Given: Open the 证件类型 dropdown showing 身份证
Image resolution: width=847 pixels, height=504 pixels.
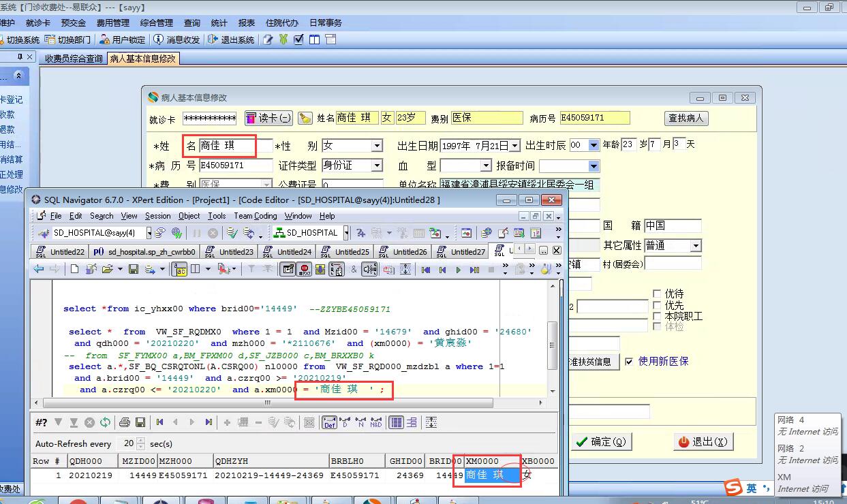Looking at the screenshot, I should tap(377, 166).
